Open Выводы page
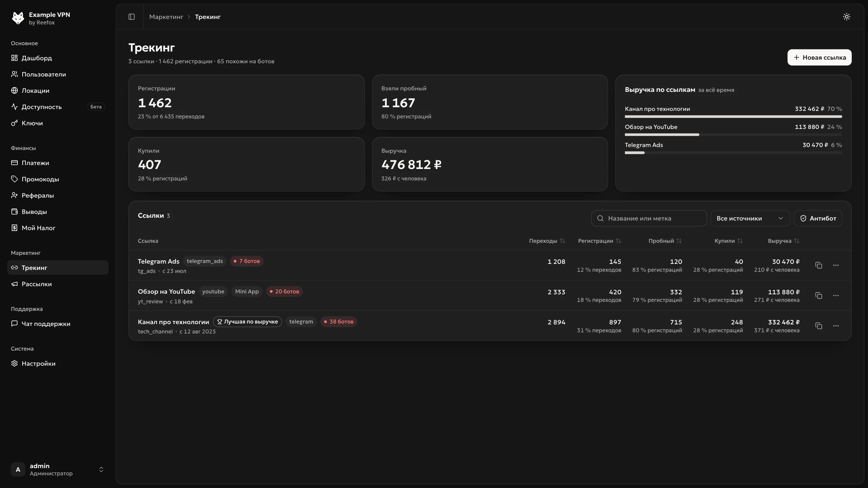 coord(58,211)
